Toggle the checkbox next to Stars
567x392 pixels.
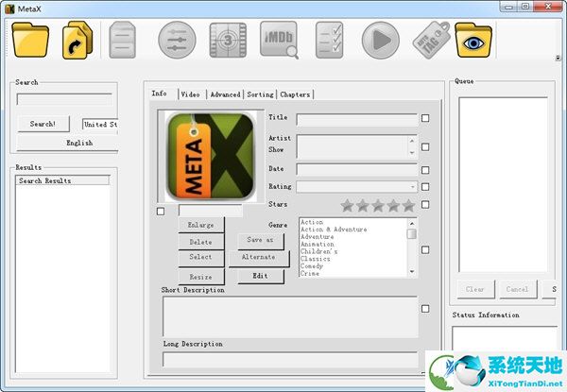pyautogui.click(x=425, y=204)
